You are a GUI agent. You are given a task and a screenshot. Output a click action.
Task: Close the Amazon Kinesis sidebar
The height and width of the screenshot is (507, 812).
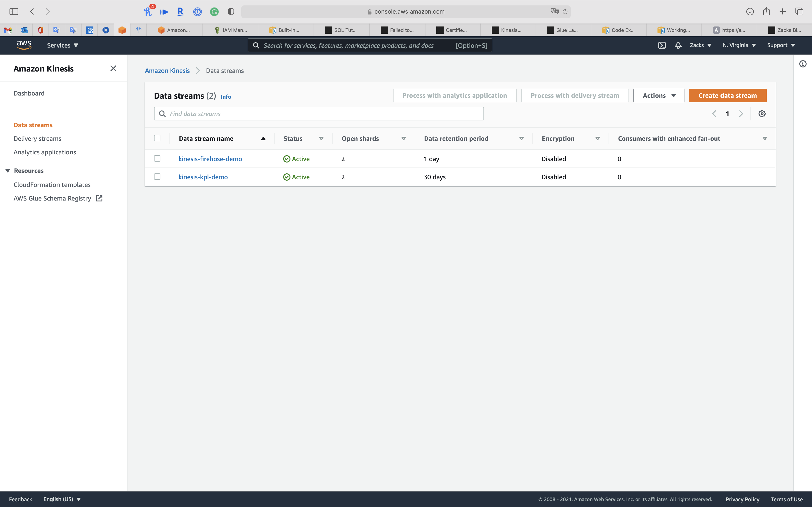coord(113,68)
